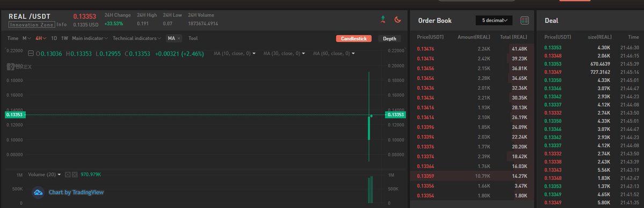The image size is (644, 208).
Task: Click Order Book Price(USDT) column header
Action: tap(430, 36)
